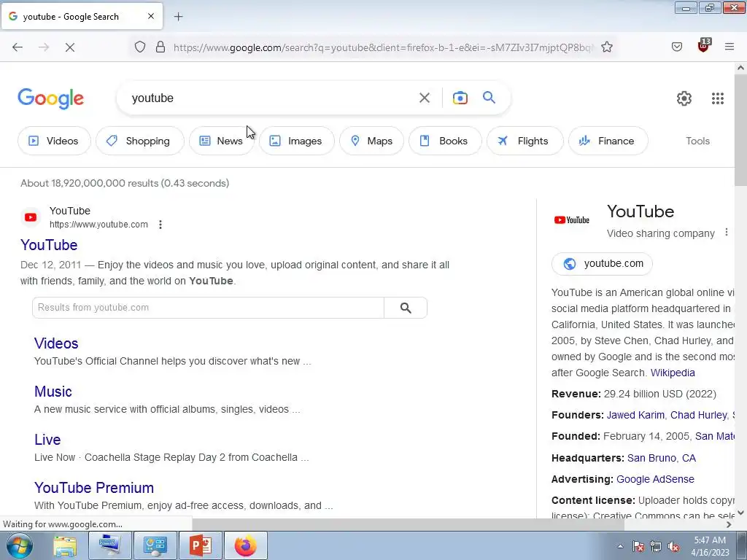Open Chad Hurley founder link
Viewport: 747px width, 560px height.
tap(698, 415)
